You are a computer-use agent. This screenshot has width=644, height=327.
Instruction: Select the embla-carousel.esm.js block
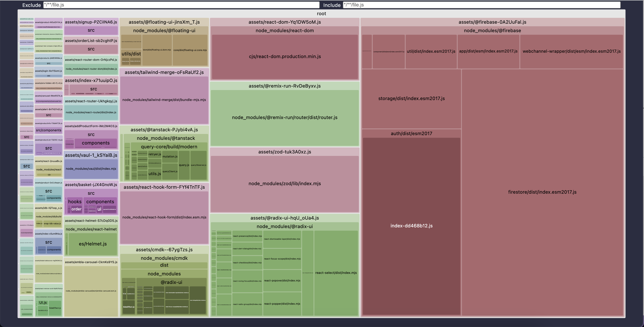91,291
